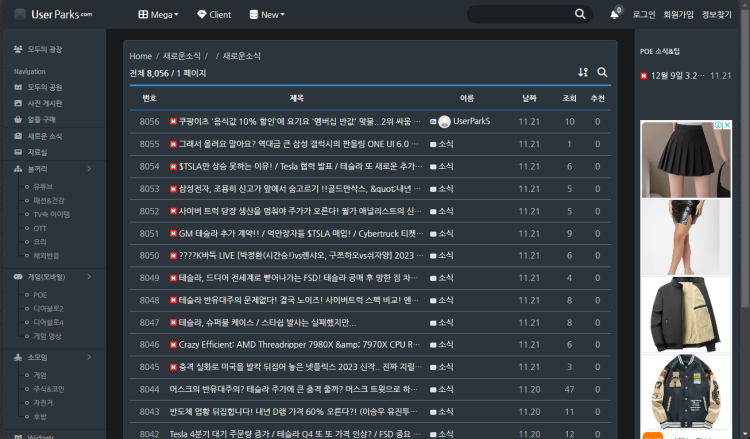This screenshot has height=439, width=750.
Task: Close the skirt ad via its X icon
Action: [727, 126]
